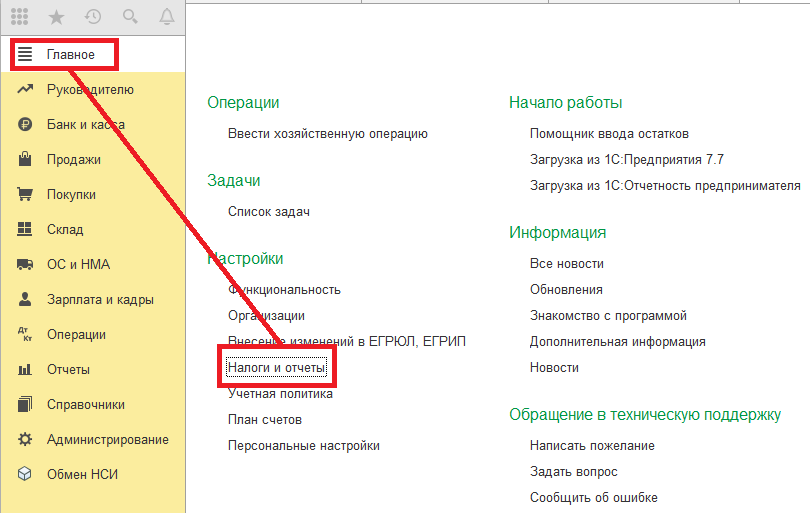Click the Отчеты bar chart icon
810x513 pixels.
[25, 369]
